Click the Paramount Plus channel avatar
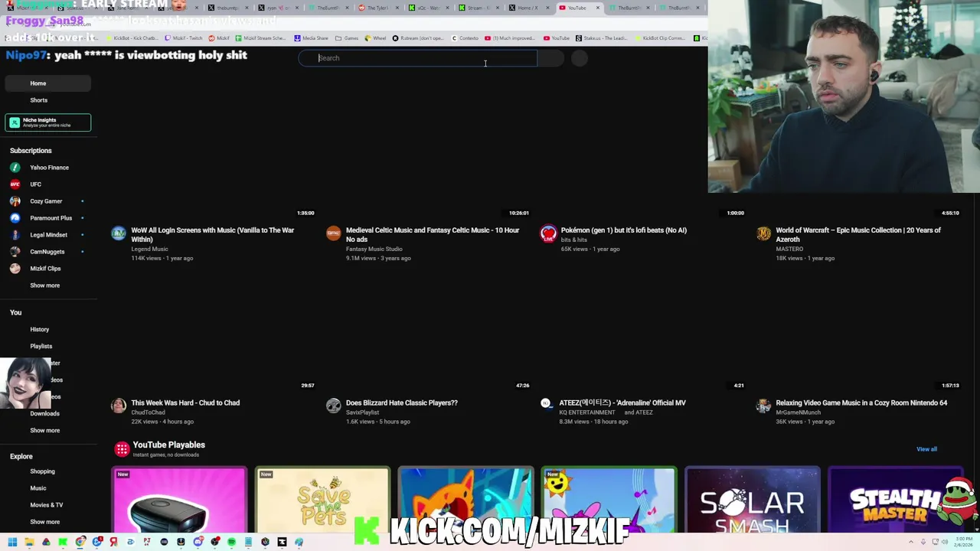 click(x=15, y=218)
